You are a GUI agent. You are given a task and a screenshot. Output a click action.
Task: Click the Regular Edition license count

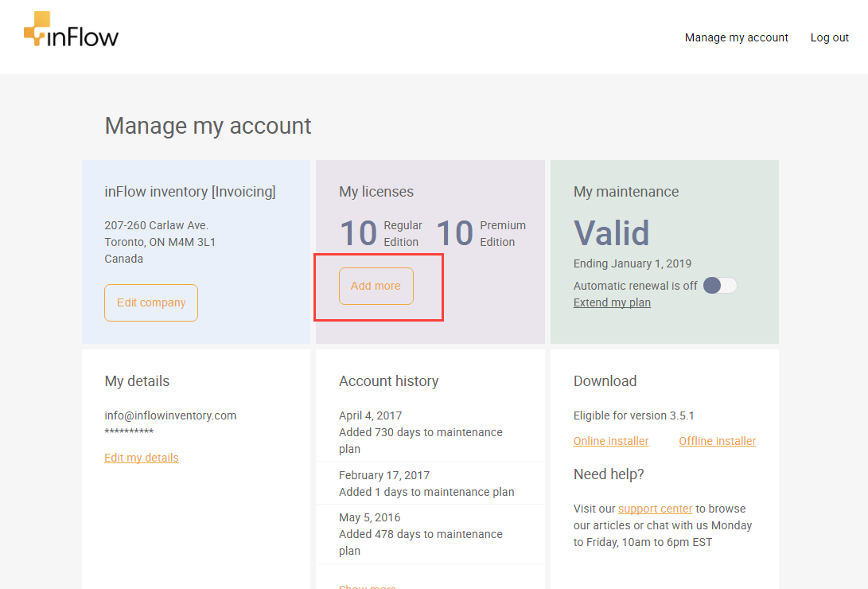(x=359, y=234)
